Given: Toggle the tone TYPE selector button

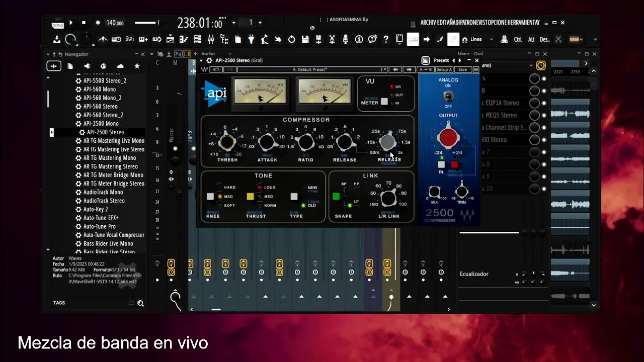Looking at the screenshot, I should pyautogui.click(x=294, y=197).
